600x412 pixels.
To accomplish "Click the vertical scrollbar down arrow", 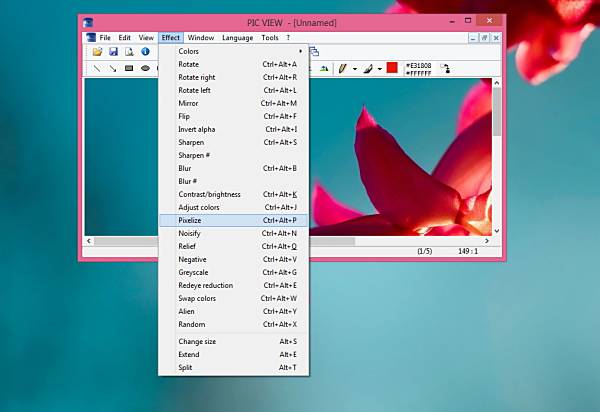I will tap(497, 231).
